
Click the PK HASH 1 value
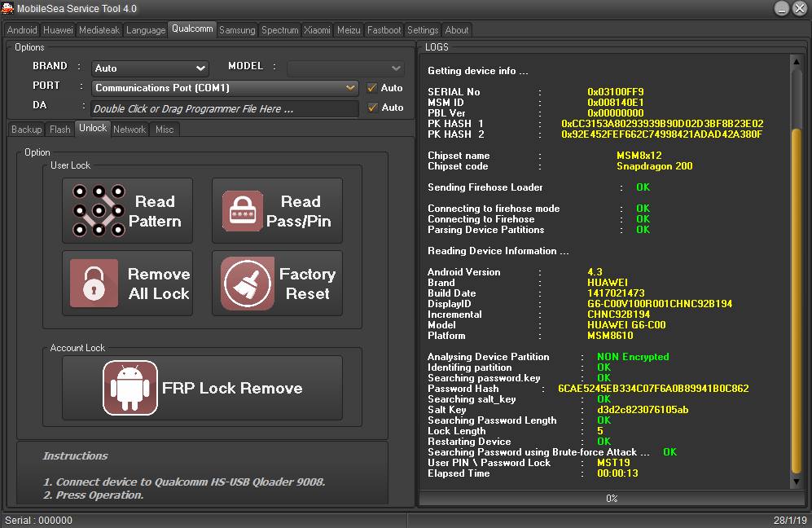tap(662, 124)
